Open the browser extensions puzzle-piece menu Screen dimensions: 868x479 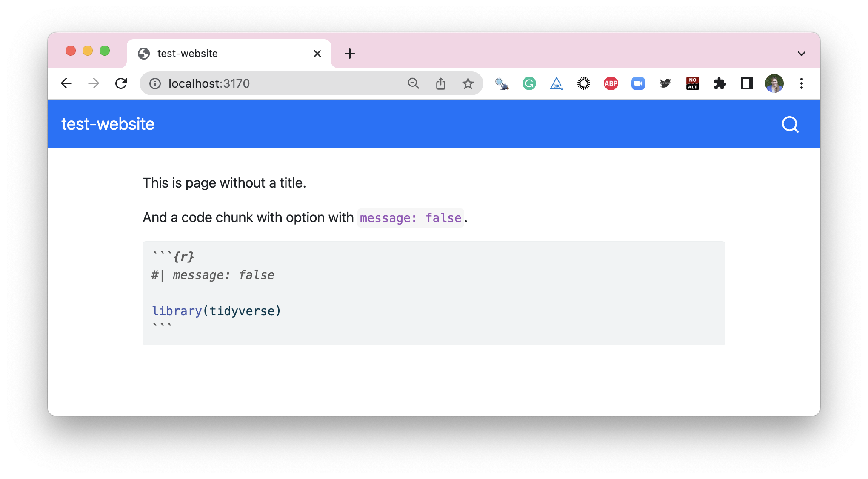click(720, 83)
